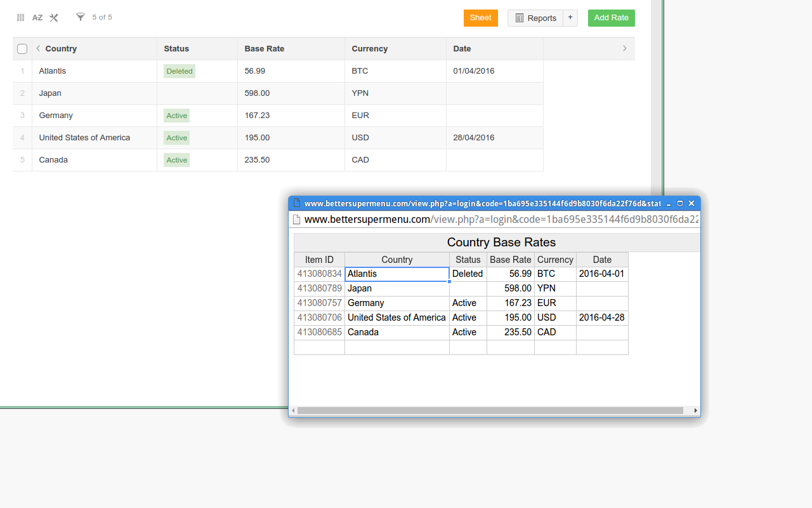Open the Reports dropdown button
This screenshot has height=508, width=812.
tap(535, 18)
